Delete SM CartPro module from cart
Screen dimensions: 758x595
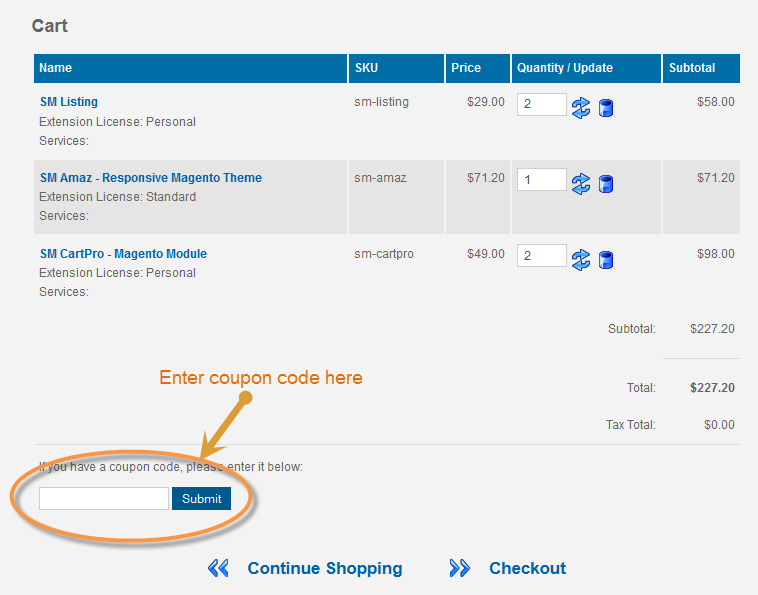[606, 260]
